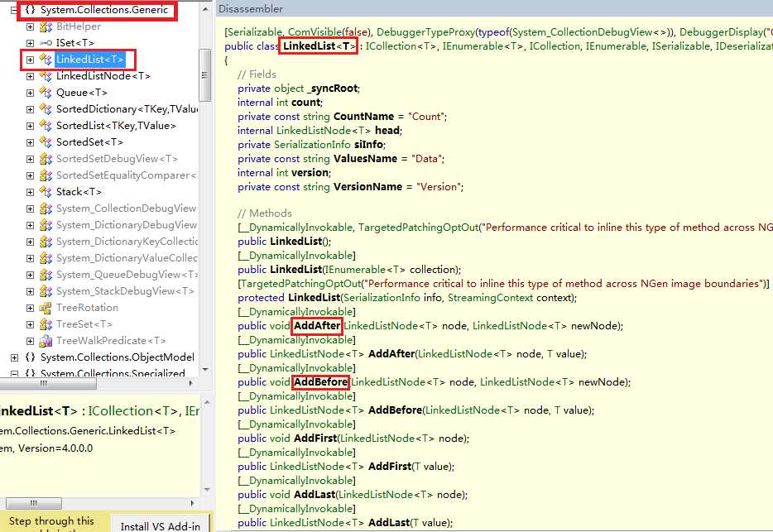Expand the SortedSet<T> tree node
Viewport: 773px width, 532px height.
[x=30, y=142]
